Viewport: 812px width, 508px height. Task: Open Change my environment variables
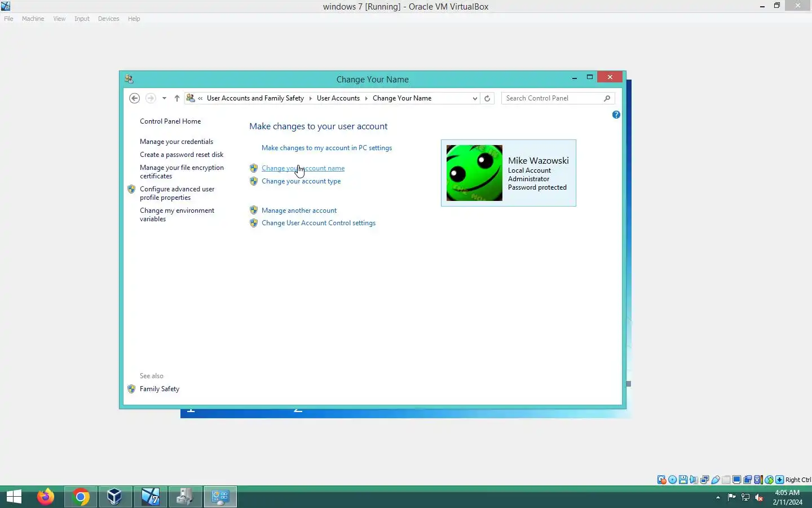pos(177,214)
